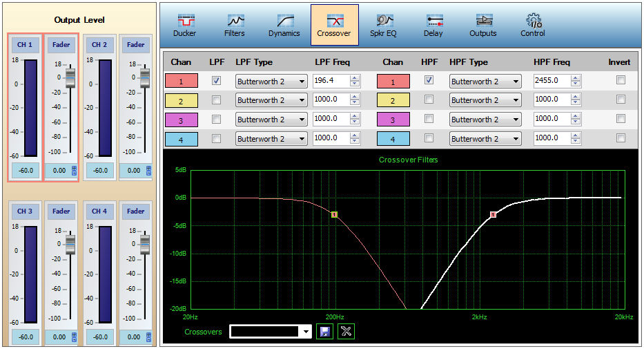Open channel 2 HPF Type dropdown
Image resolution: width=644 pixels, height=349 pixels.
(x=485, y=100)
